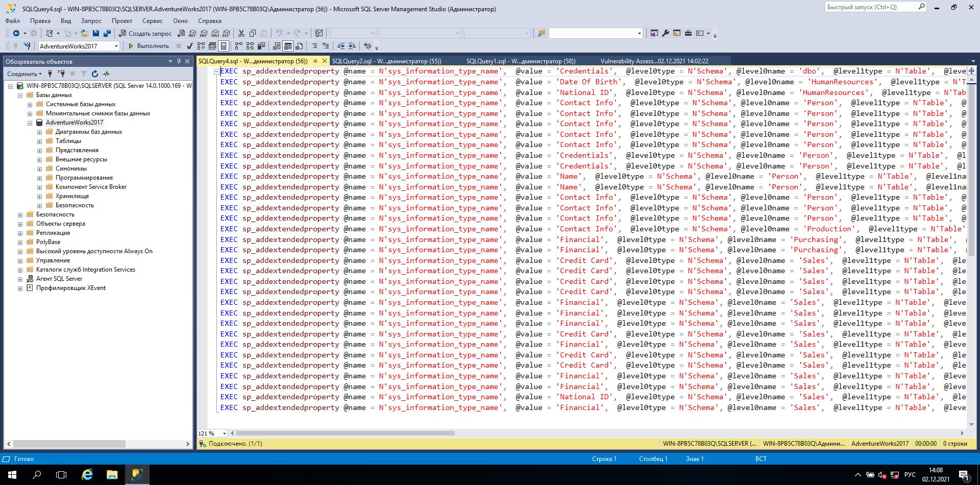980x485 pixels.
Task: Click the MDX query icon
Action: click(192, 33)
